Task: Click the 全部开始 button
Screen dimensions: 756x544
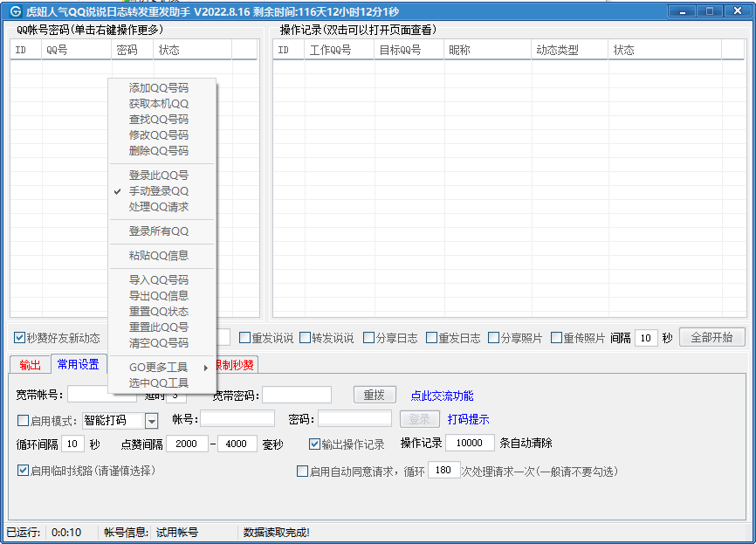Action: pos(711,338)
